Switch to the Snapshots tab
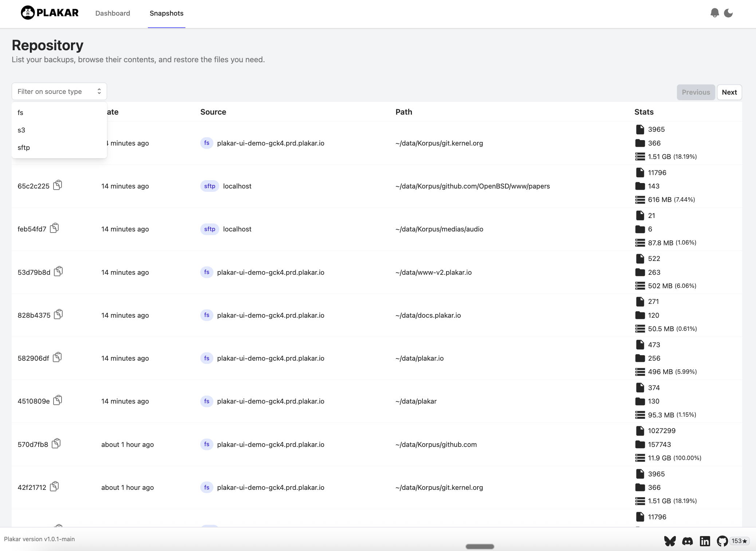 click(x=166, y=13)
